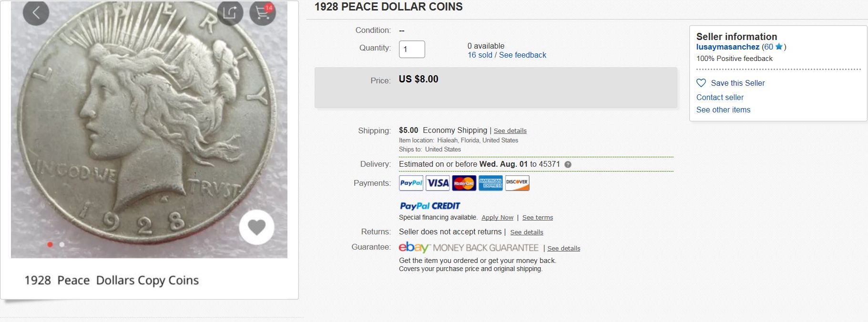Select the second image carousel dot

click(x=62, y=244)
